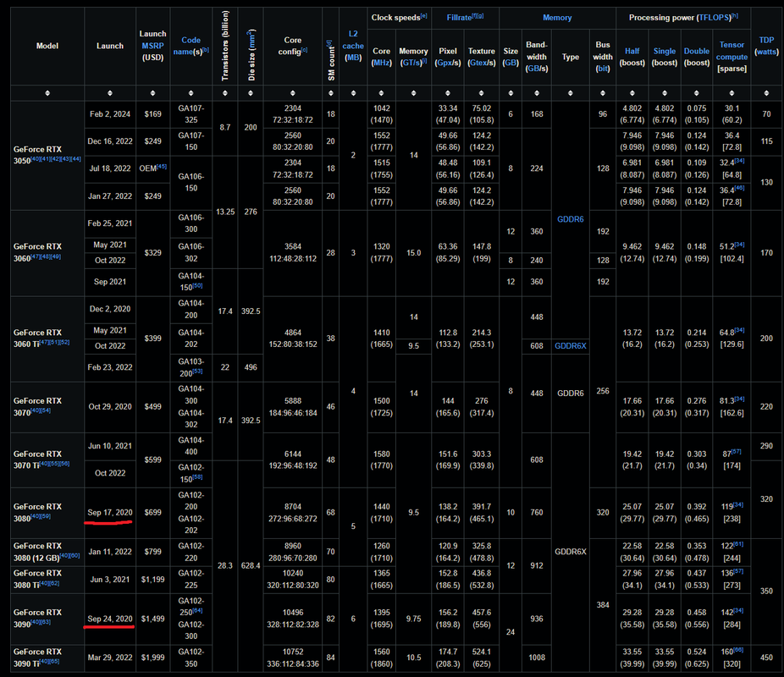This screenshot has height=677, width=784.
Task: Sort by Bandwidth column arrow
Action: point(537,93)
